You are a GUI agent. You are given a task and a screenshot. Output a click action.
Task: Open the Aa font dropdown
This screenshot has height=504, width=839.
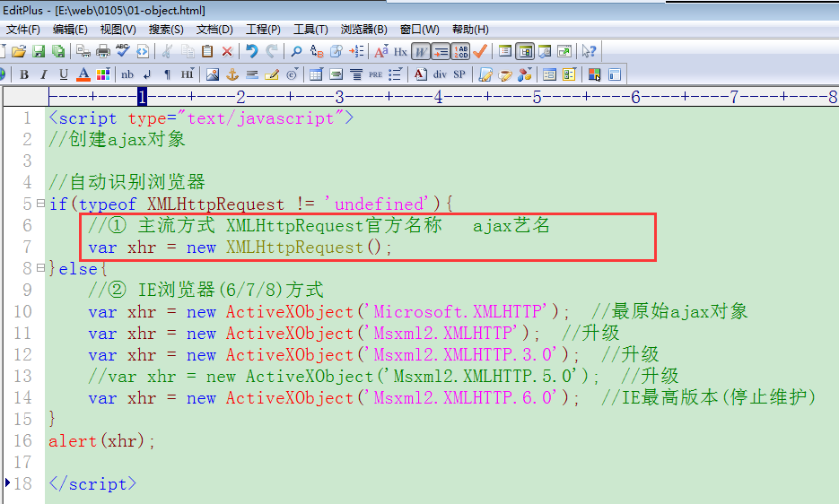(x=381, y=51)
